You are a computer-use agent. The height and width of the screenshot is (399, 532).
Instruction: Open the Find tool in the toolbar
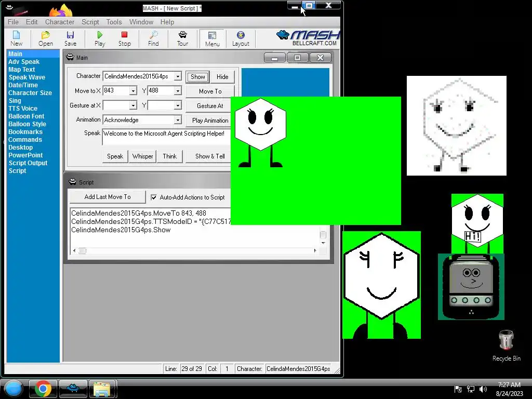(153, 38)
